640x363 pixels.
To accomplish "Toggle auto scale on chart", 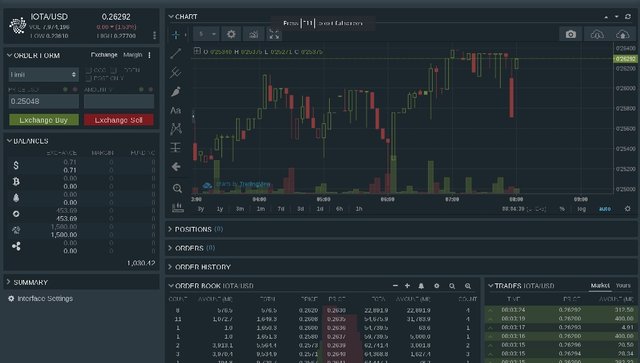I will point(605,209).
